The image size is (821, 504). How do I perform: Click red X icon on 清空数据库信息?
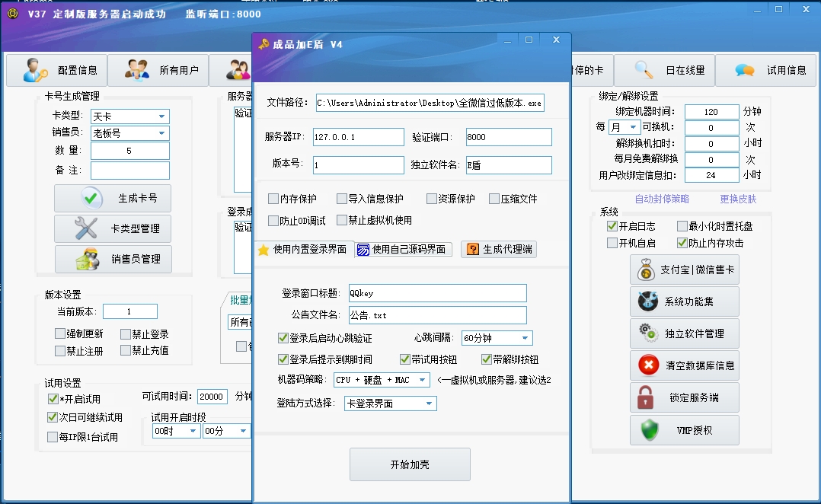[x=648, y=365]
